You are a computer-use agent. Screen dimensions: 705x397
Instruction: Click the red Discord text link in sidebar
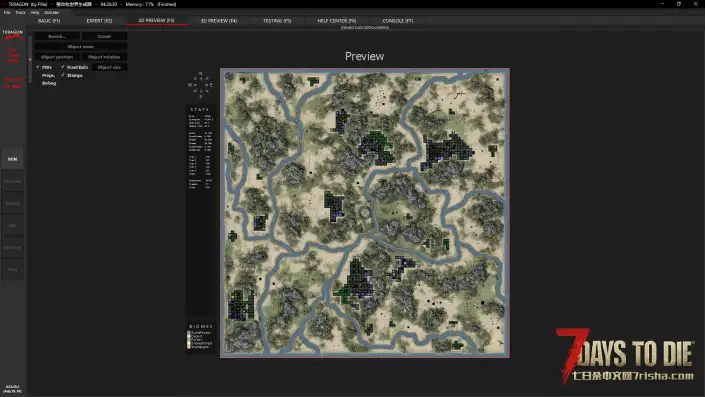(13, 83)
